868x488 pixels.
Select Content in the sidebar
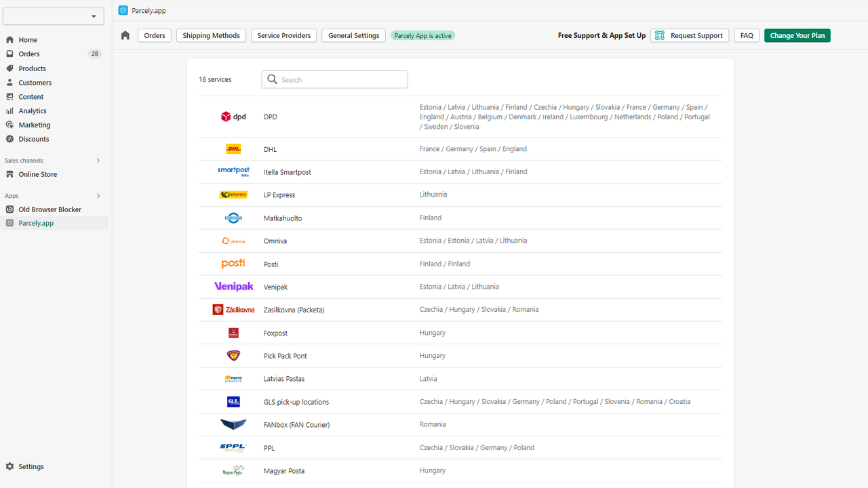click(31, 97)
